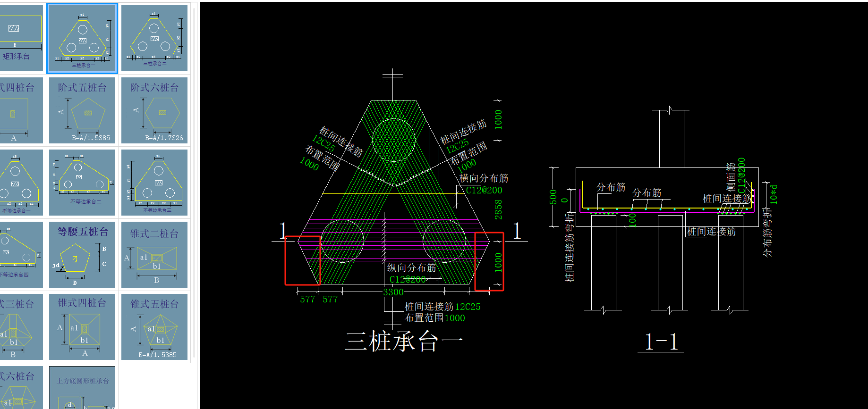Edit the 纵向分布筋 C12@200 value
Image resolution: width=868 pixels, height=409 pixels.
[x=408, y=279]
